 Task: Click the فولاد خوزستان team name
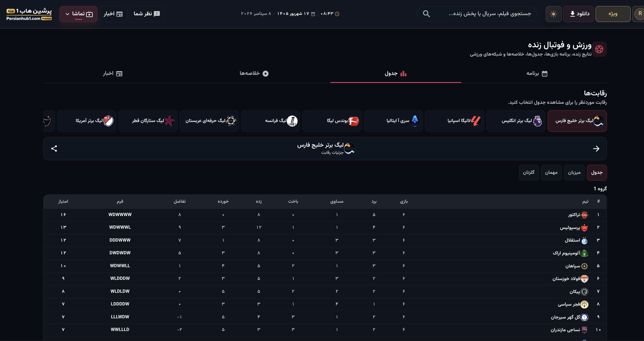click(x=566, y=279)
